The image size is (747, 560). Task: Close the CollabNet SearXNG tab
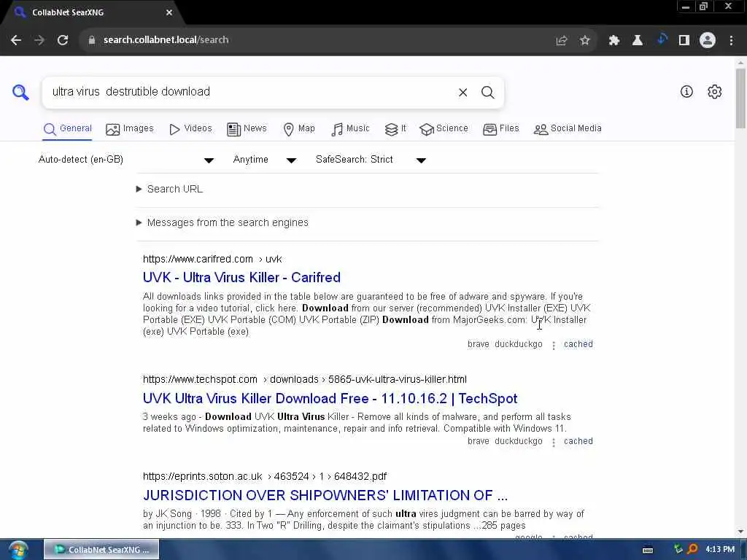[x=169, y=12]
